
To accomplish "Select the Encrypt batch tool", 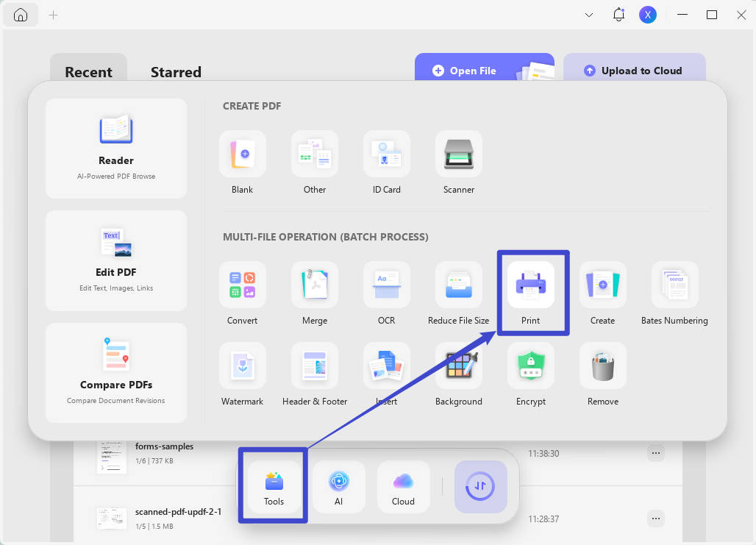I will tap(531, 366).
